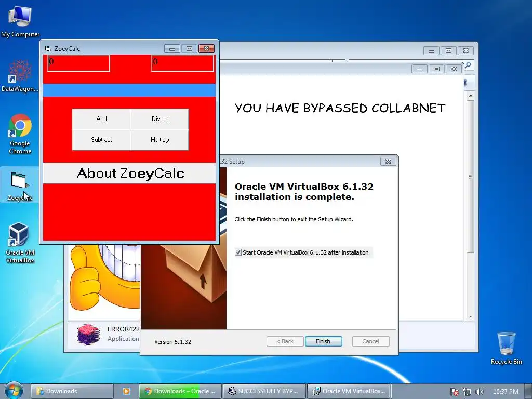Click the first number field in ZoeyCalc
The height and width of the screenshot is (399, 532).
click(x=79, y=63)
